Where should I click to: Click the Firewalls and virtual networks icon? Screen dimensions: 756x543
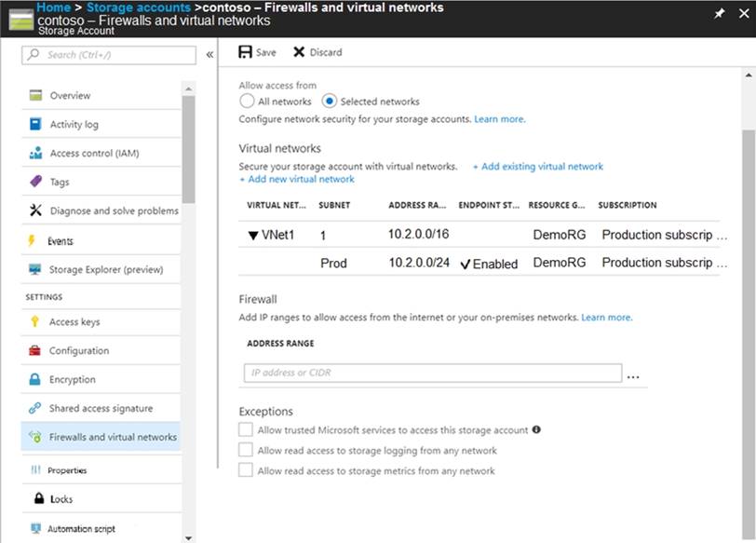tap(35, 437)
